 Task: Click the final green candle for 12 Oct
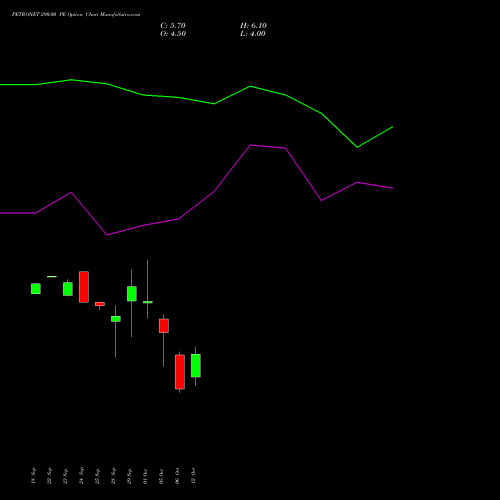tap(196, 366)
